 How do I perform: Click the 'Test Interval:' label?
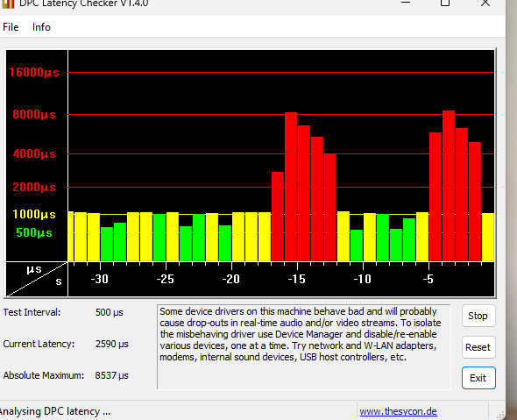pyautogui.click(x=32, y=312)
